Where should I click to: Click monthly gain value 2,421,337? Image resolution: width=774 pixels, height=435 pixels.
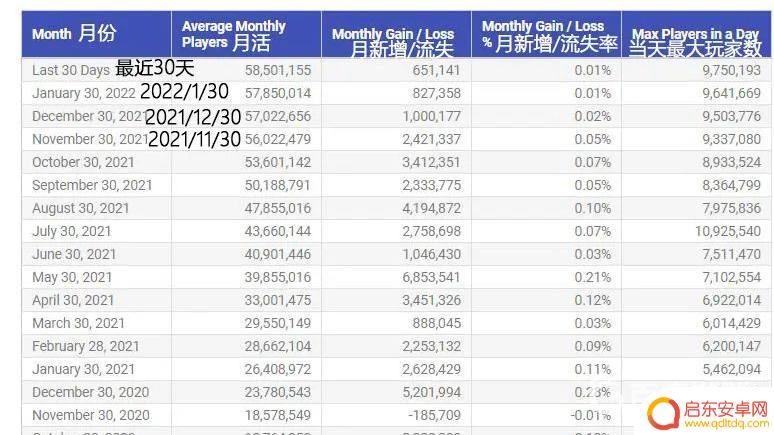432,139
